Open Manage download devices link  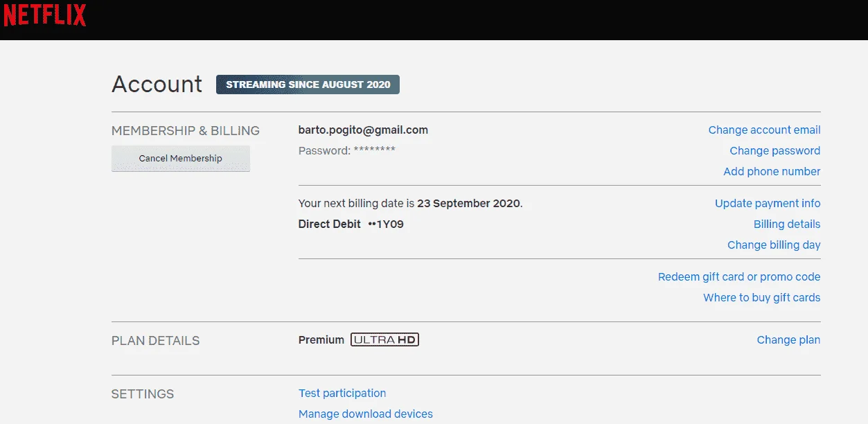[x=366, y=414]
